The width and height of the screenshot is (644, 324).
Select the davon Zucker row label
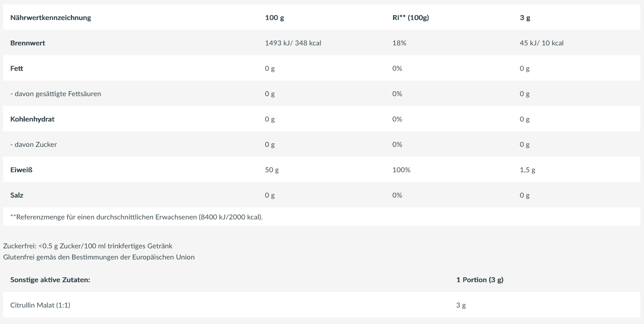pyautogui.click(x=33, y=145)
